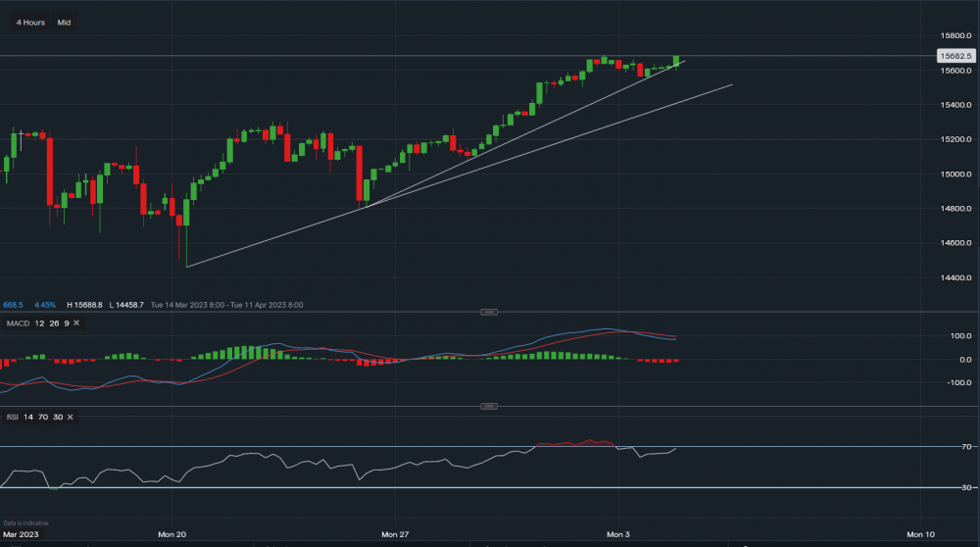Click the 15600.0 price axis label
The image size is (980, 547).
[956, 71]
